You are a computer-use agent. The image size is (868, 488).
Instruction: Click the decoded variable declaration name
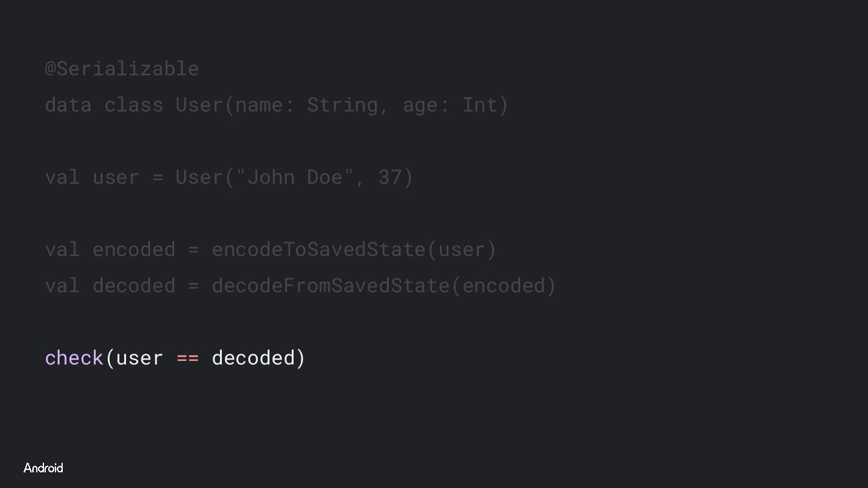[x=134, y=286]
